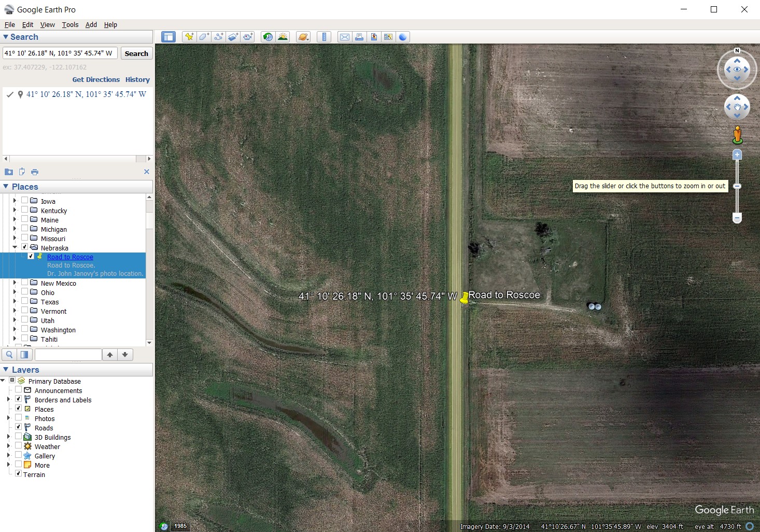Enable the Weather layer checkbox
This screenshot has height=532, width=760.
click(18, 446)
